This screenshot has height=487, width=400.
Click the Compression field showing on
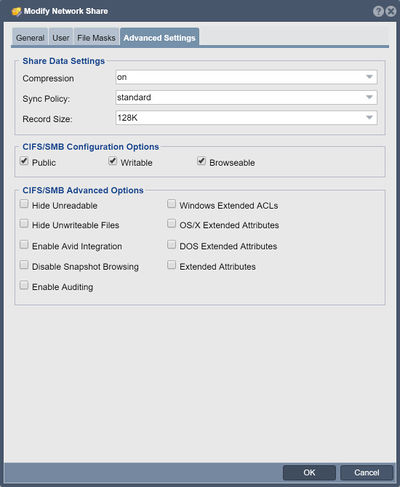pos(246,77)
